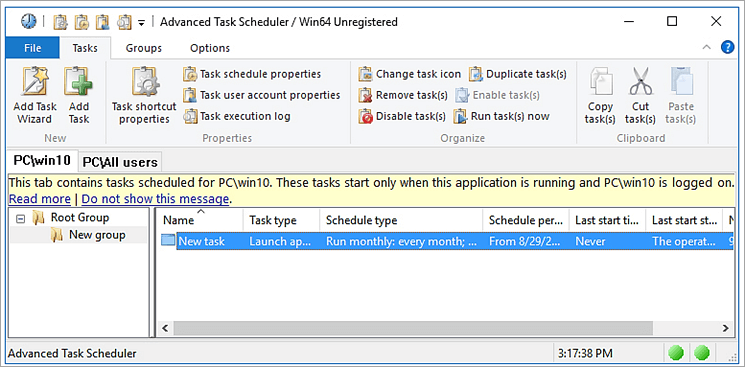Choose Change task icon
Image resolution: width=745 pixels, height=367 pixels.
point(410,74)
